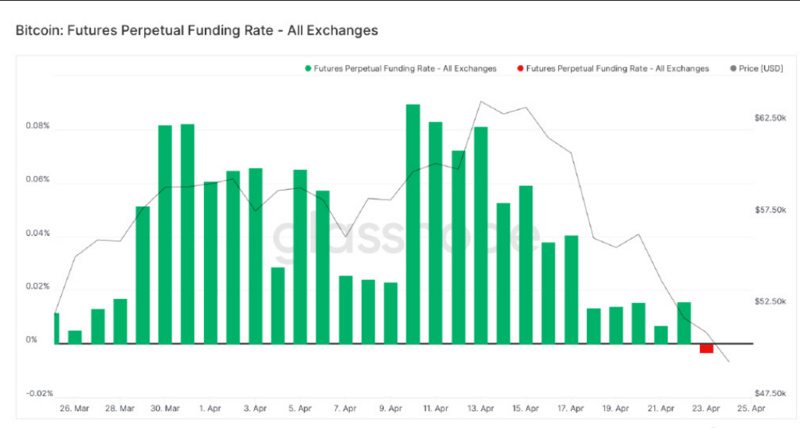Click the chart title 'Bitcoin: Futures Perpetual Funding Rate'

(197, 30)
